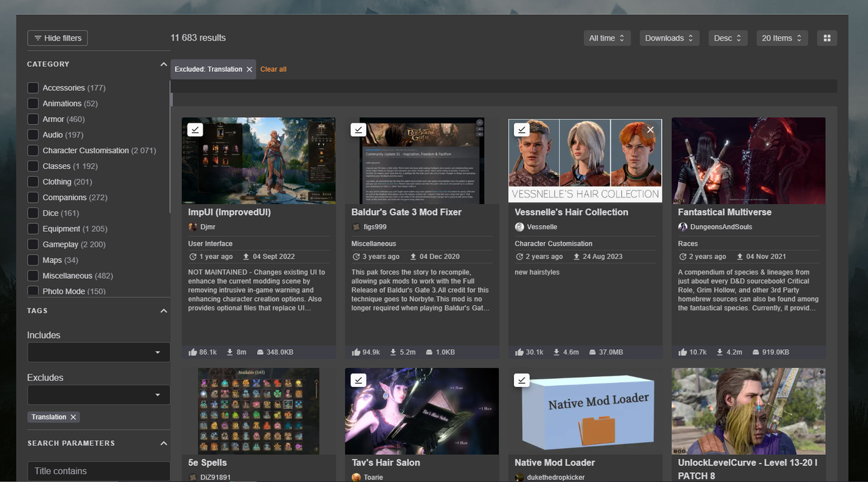The image size is (868, 482).
Task: Open the ImpUI (ImprovedUI) mod title
Action: click(x=229, y=212)
